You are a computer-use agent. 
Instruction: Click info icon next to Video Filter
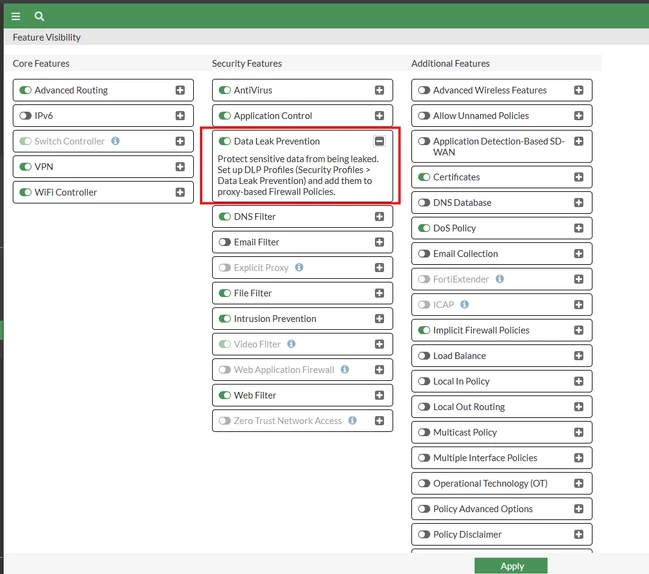click(291, 344)
